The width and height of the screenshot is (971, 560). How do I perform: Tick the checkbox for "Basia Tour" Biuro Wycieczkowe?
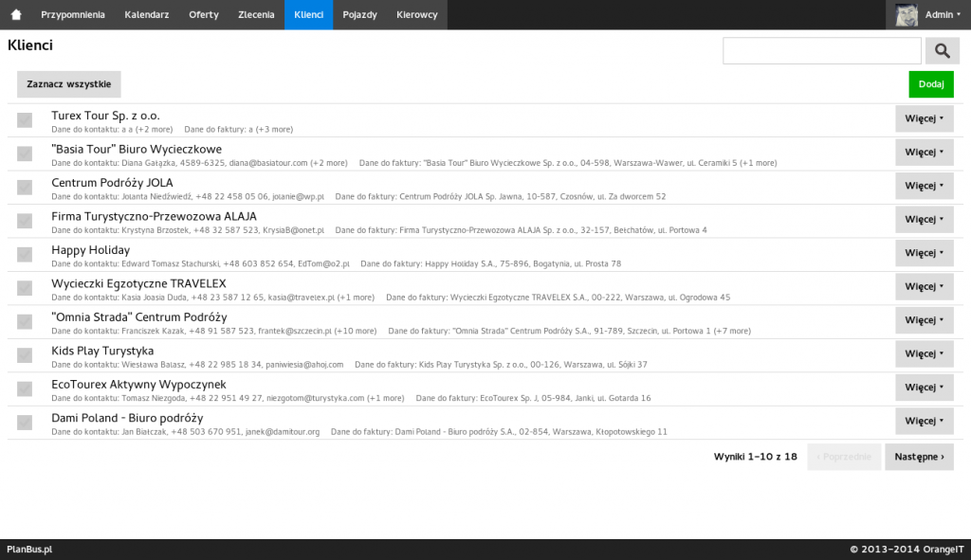[25, 154]
